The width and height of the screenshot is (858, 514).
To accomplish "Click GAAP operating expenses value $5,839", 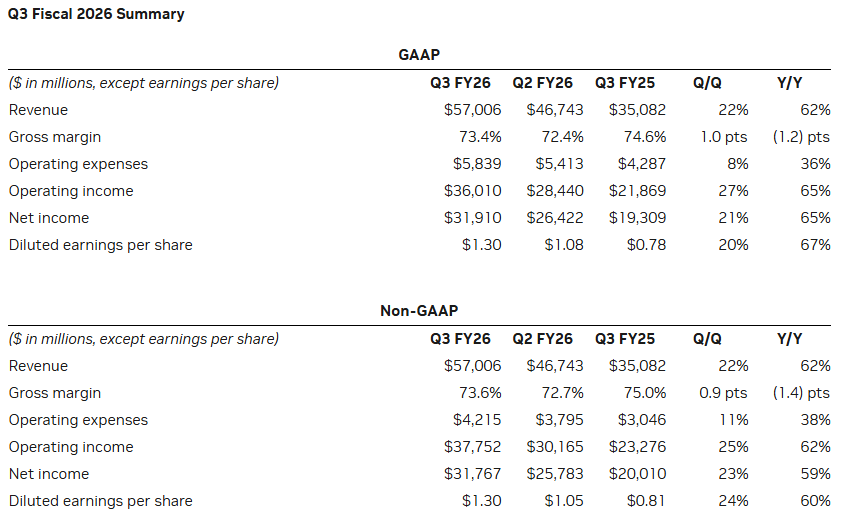I will pyautogui.click(x=473, y=164).
